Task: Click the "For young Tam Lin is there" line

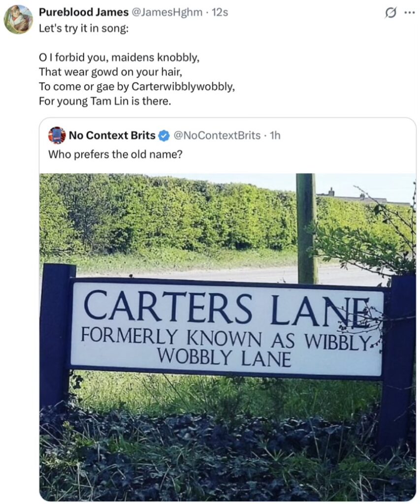Action: coord(104,102)
